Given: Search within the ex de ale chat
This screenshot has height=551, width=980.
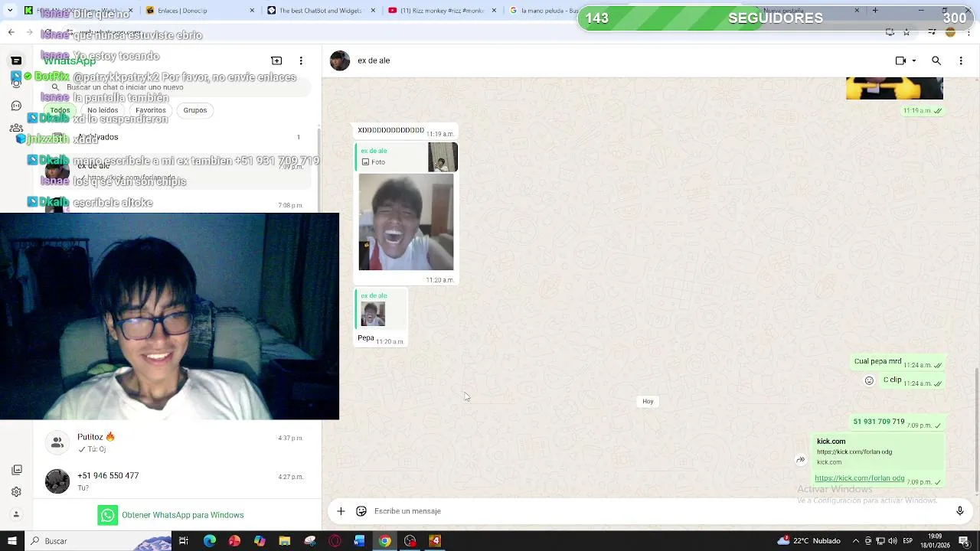Looking at the screenshot, I should [936, 60].
